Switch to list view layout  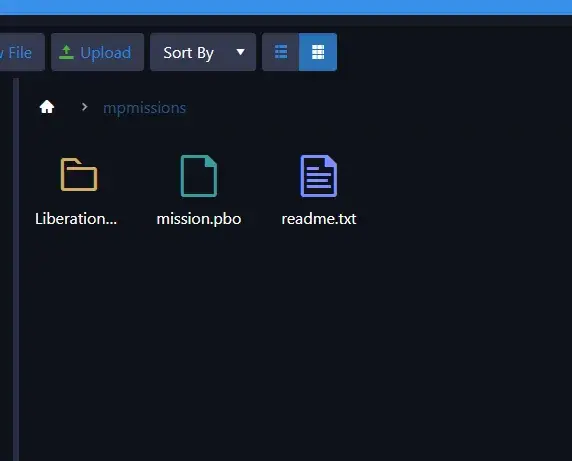281,52
